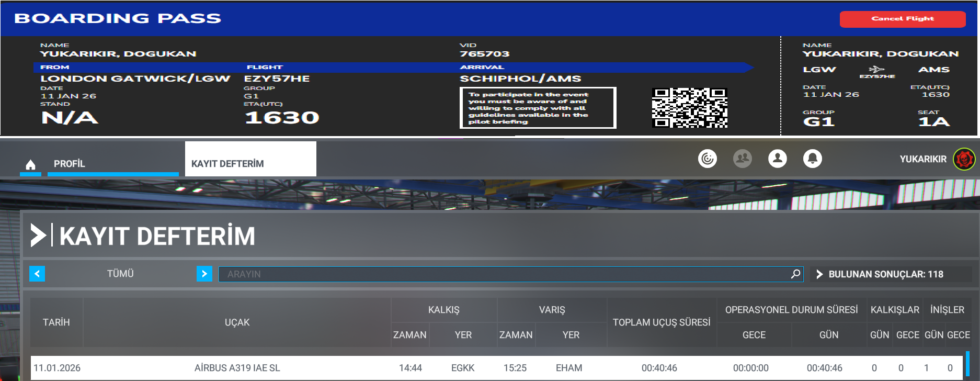Click the EHAM arrival airport cell
This screenshot has height=381, width=980.
point(569,368)
